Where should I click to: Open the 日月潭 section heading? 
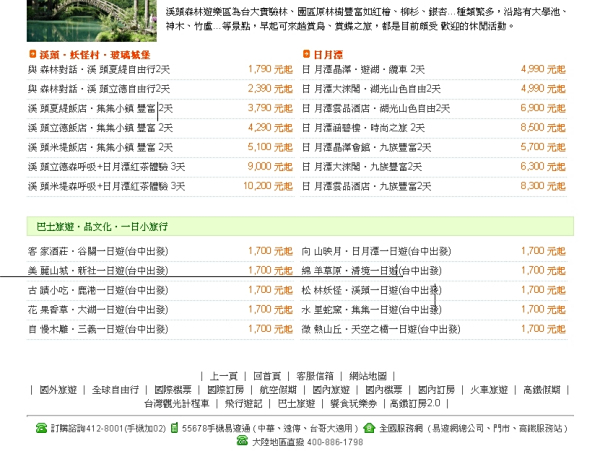[x=328, y=55]
